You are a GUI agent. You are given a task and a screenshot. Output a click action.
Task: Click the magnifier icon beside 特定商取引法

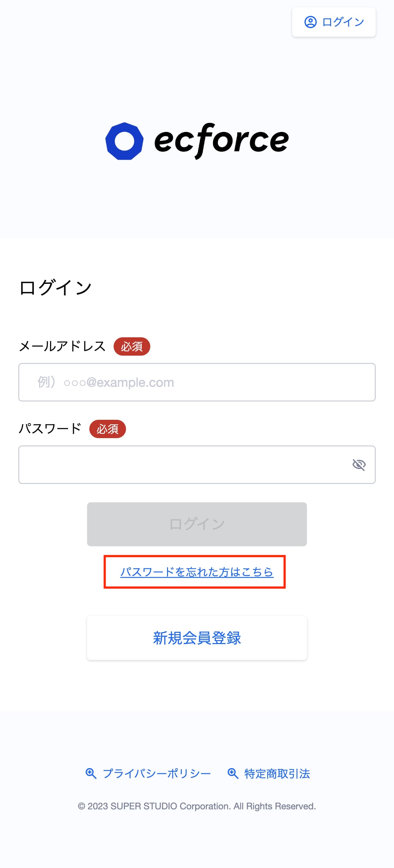coord(233,774)
